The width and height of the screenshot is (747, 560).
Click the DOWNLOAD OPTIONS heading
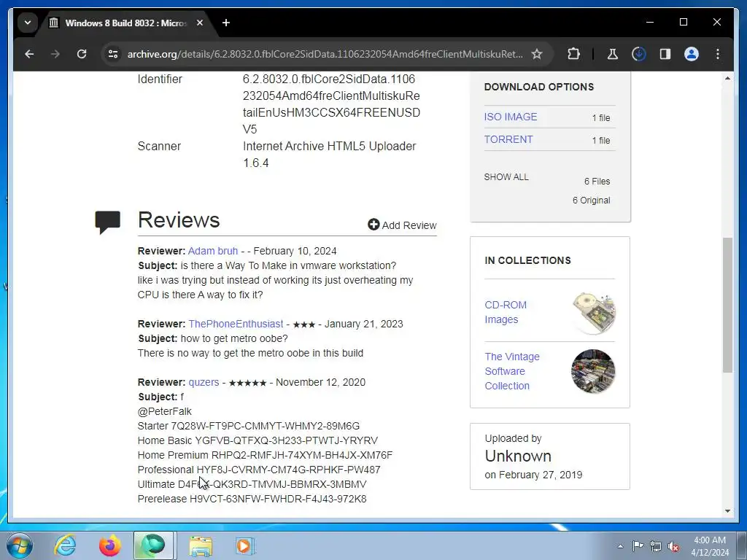(539, 87)
